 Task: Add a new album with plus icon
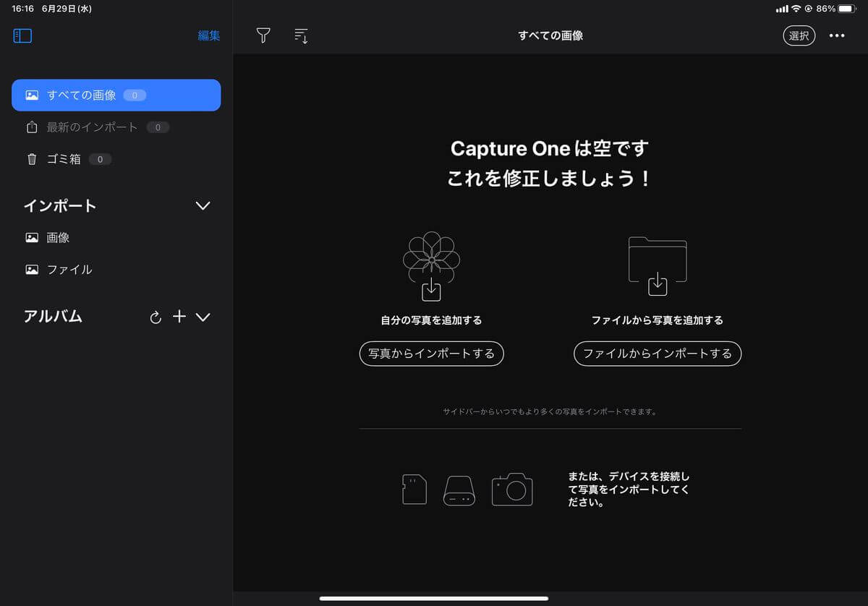coord(179,316)
